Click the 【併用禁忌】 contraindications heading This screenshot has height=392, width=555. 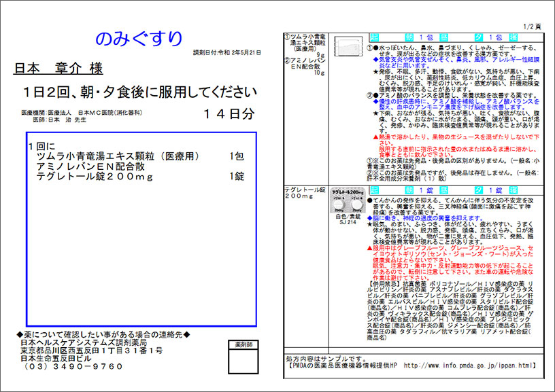click(384, 284)
